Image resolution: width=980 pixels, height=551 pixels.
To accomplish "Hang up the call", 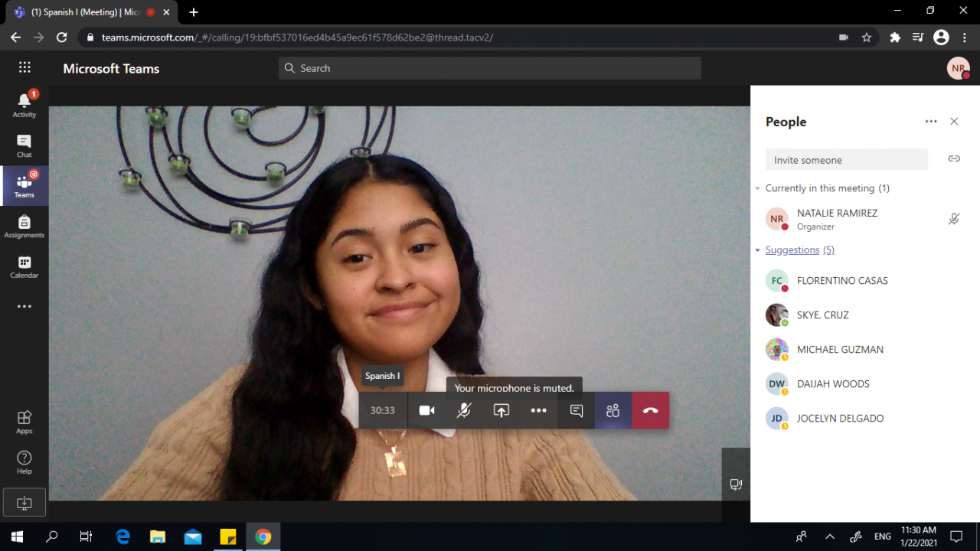I will point(650,411).
